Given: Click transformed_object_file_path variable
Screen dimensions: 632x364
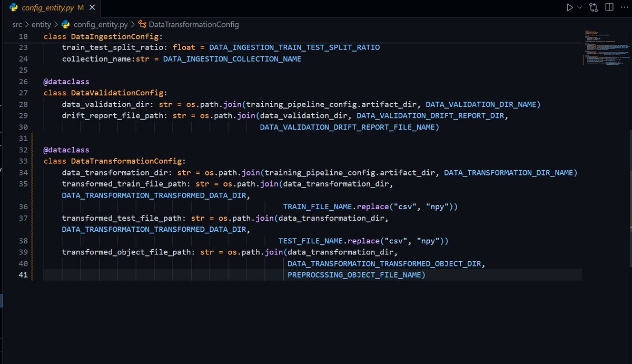Looking at the screenshot, I should coord(126,252).
